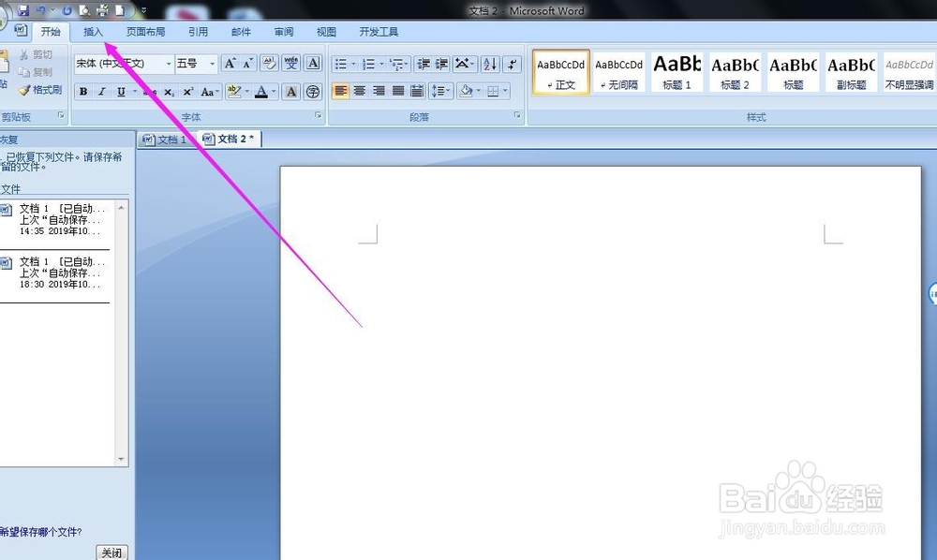Click the character border icon
Screen dimensions: 937x560
point(313,64)
